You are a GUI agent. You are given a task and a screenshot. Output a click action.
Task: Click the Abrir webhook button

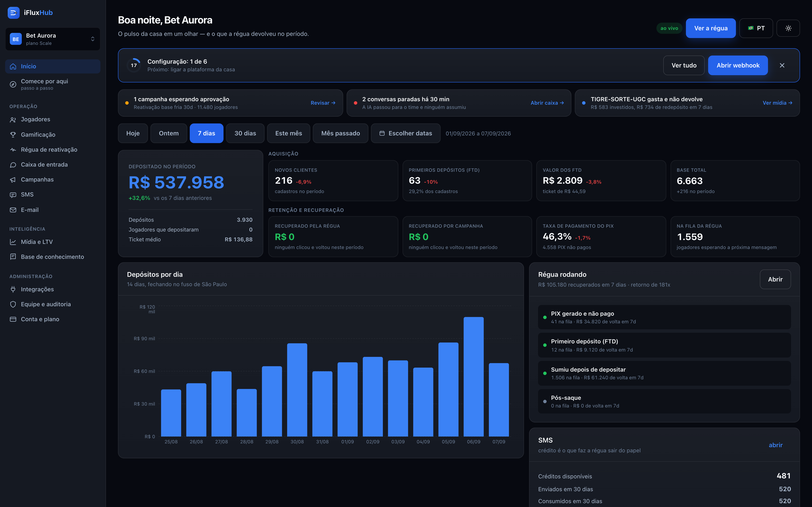click(738, 65)
